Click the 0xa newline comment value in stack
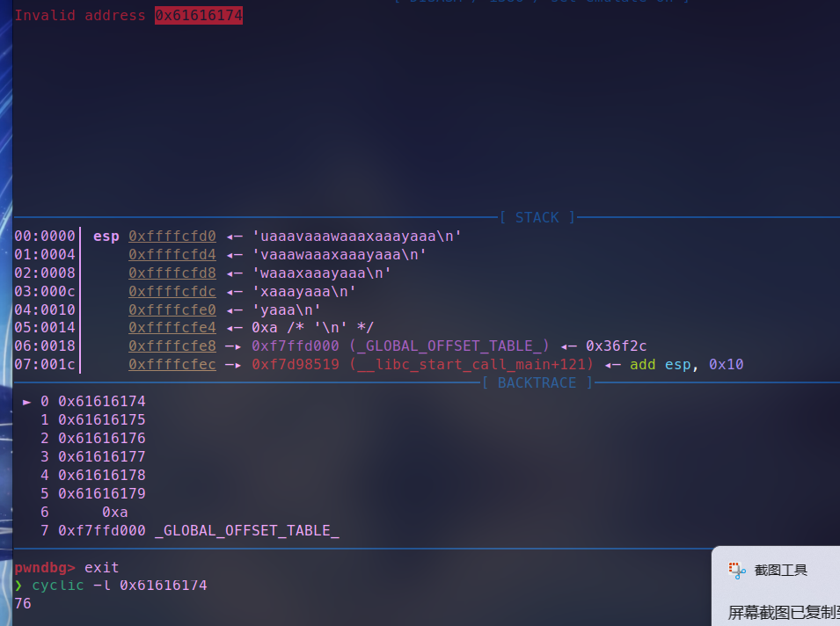This screenshot has height=626, width=840. pyautogui.click(x=313, y=328)
